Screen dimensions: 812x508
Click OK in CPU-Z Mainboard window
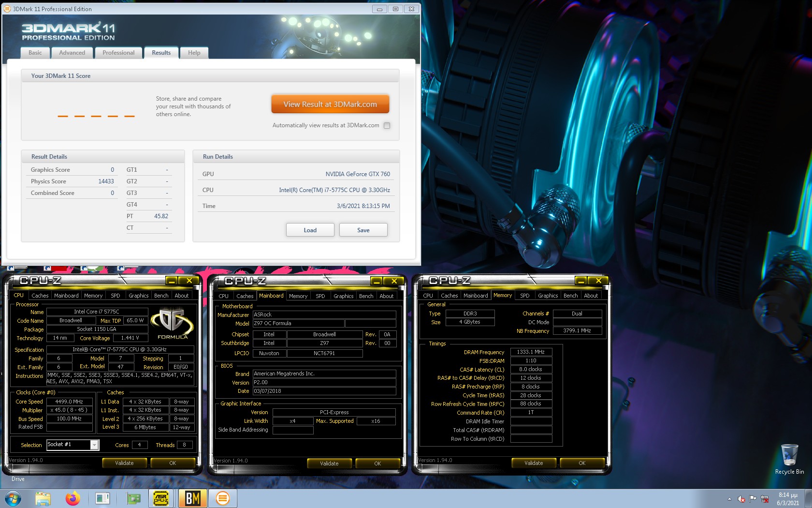(377, 463)
